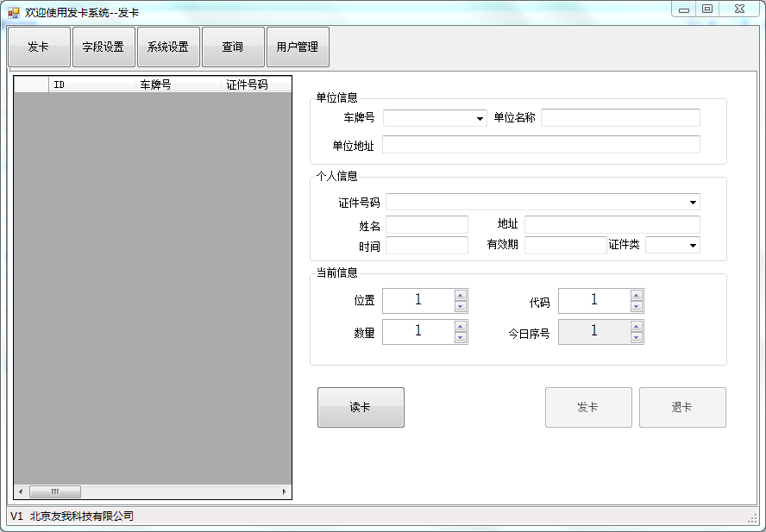Open the 系统设置 (system settings) toolbar item
The height and width of the screenshot is (532, 766).
coord(168,47)
